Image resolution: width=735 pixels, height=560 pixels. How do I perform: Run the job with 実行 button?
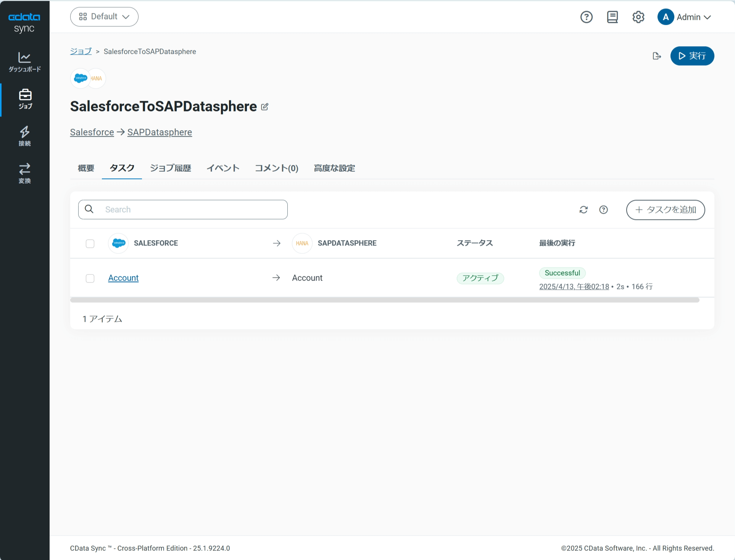692,56
